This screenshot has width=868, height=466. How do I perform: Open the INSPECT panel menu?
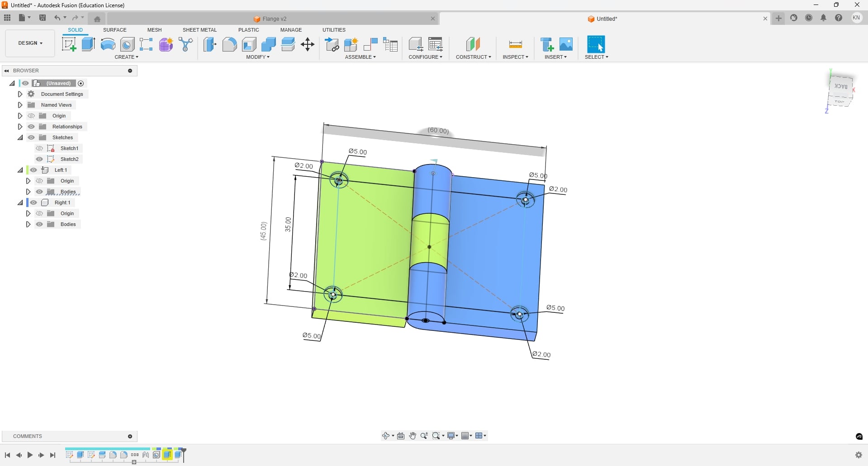(516, 57)
